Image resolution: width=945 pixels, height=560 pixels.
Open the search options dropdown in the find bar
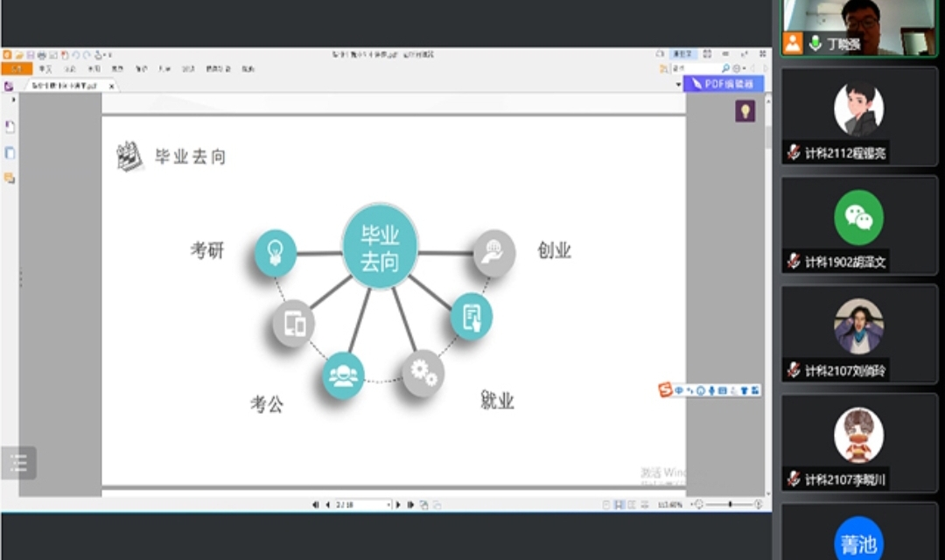coord(738,67)
